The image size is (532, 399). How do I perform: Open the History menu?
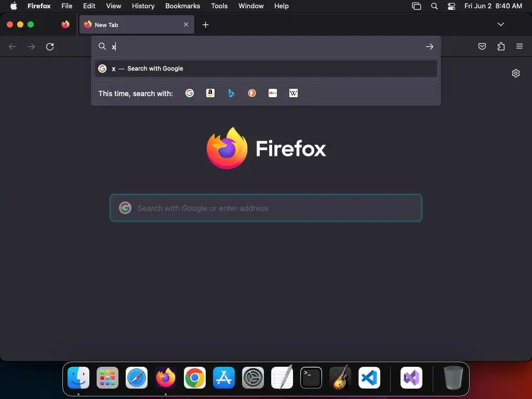143,6
